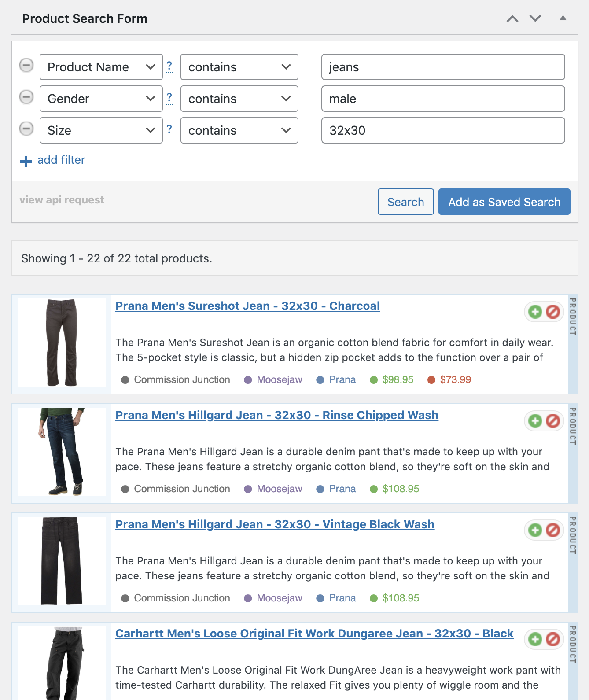Collapse the Product Search Form panel

point(563,18)
